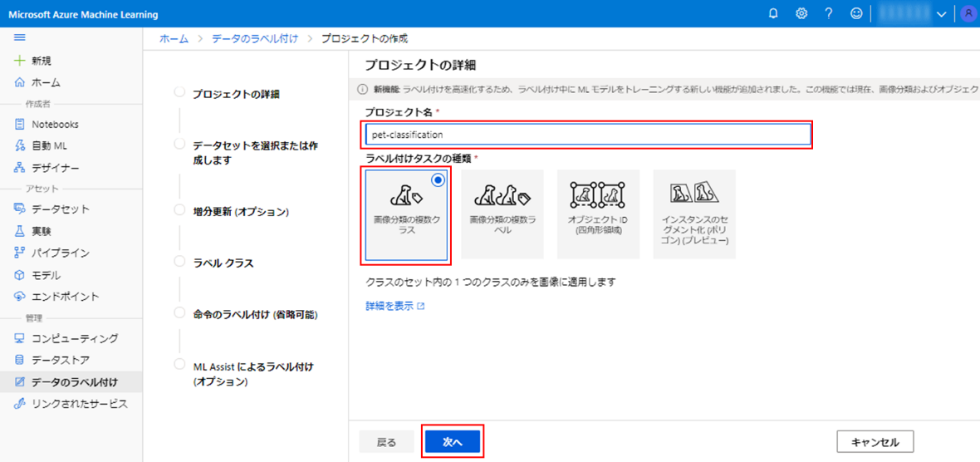Click the データセットを選択または作成します step circle

(179, 144)
